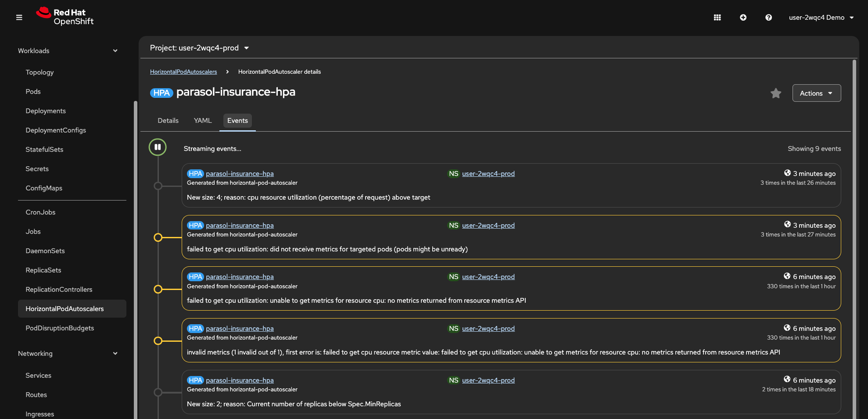
Task: Open the Project user-2wqc4-prod dropdown
Action: [200, 48]
